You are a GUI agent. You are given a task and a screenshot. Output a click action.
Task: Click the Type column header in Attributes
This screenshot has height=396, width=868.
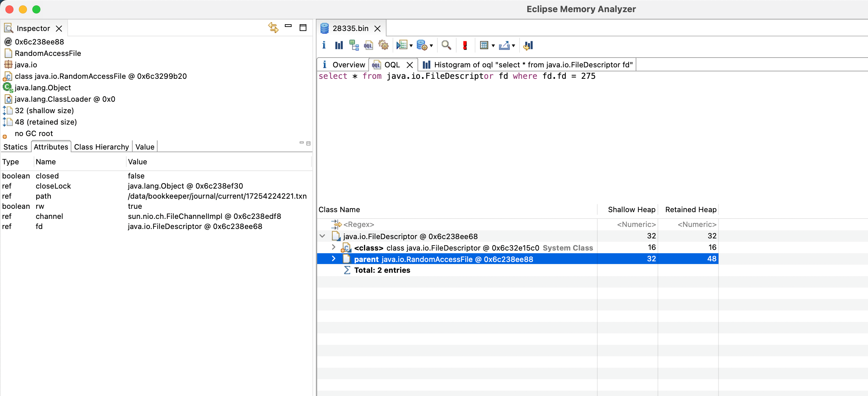tap(17, 162)
